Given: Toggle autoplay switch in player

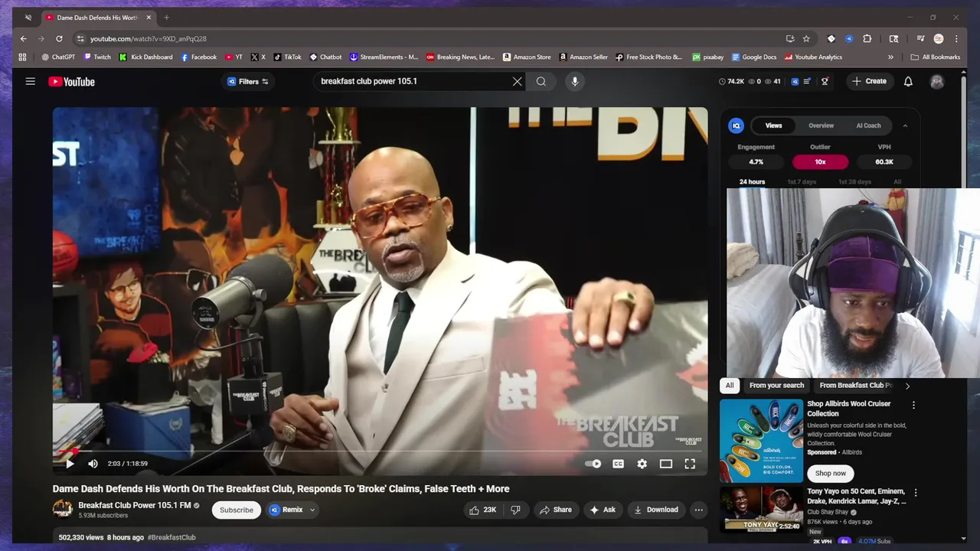Looking at the screenshot, I should [x=593, y=464].
